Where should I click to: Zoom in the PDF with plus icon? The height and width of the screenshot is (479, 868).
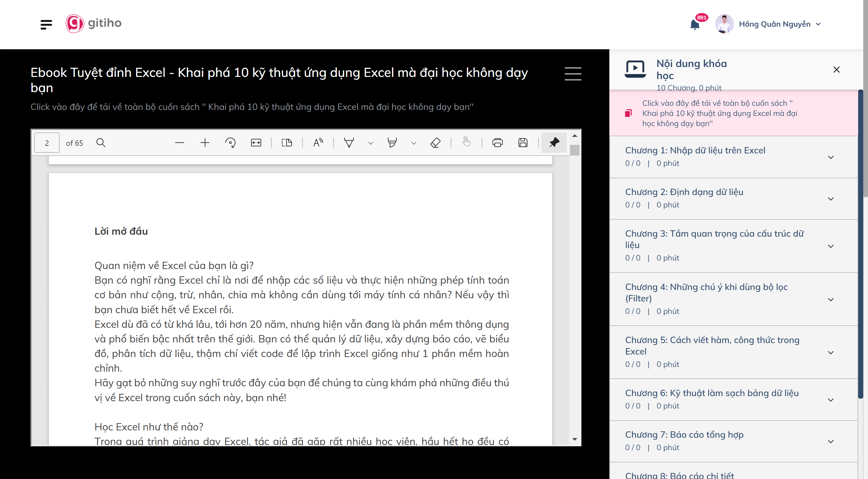pyautogui.click(x=205, y=143)
